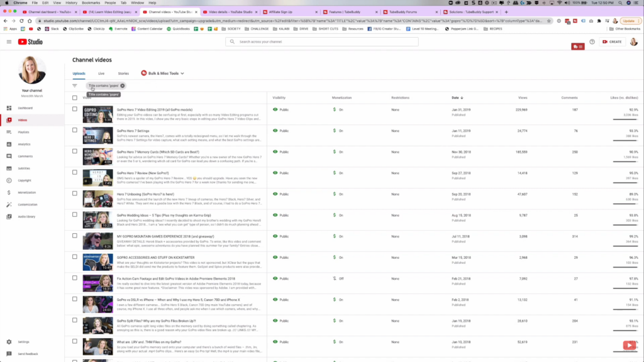Select the GoPro Hero 7 Video Editing 2019 checkbox
This screenshot has width=644, height=362.
tap(75, 109)
